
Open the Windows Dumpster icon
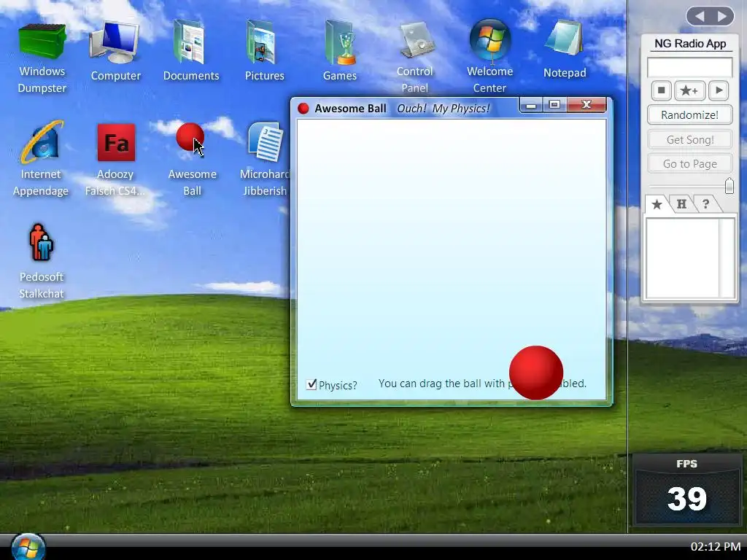coord(42,42)
